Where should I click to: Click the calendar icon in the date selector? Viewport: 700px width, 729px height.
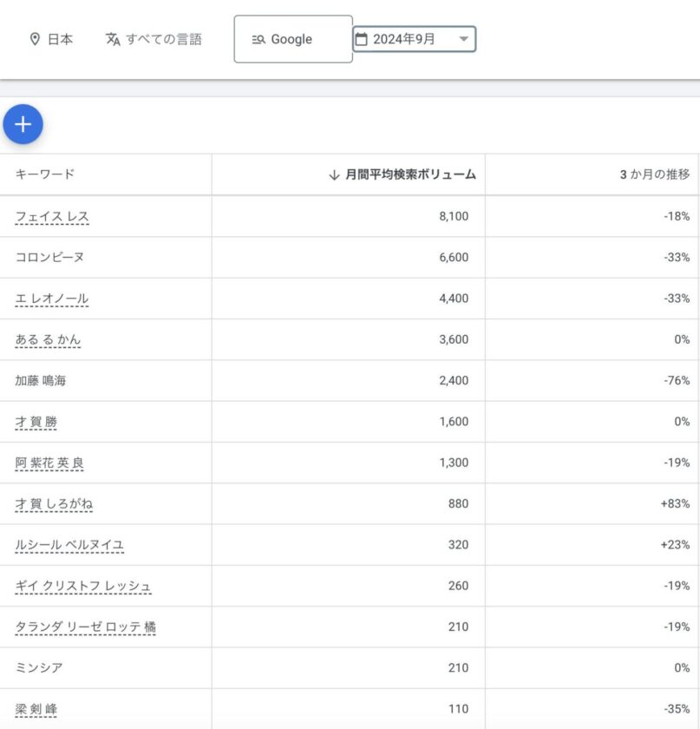[x=361, y=39]
